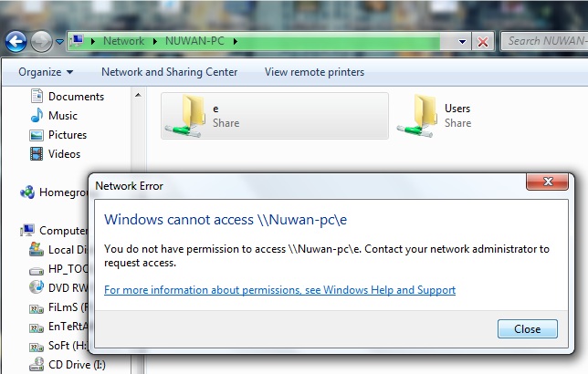Click the Homegroup icon in the sidebar

point(27,192)
